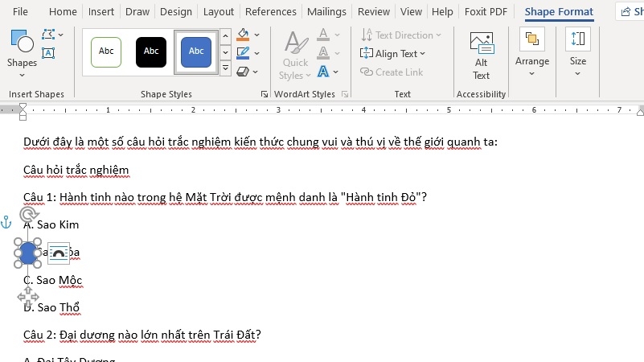Switch to the Layout tab
The width and height of the screenshot is (644, 362).
pyautogui.click(x=219, y=11)
